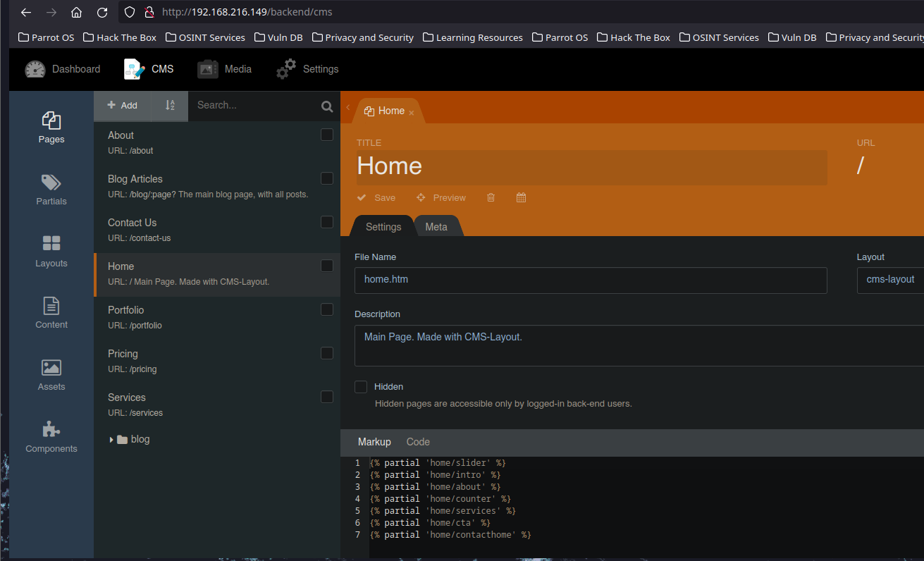924x561 pixels.
Task: Open the Contact Us page
Action: coord(217,230)
